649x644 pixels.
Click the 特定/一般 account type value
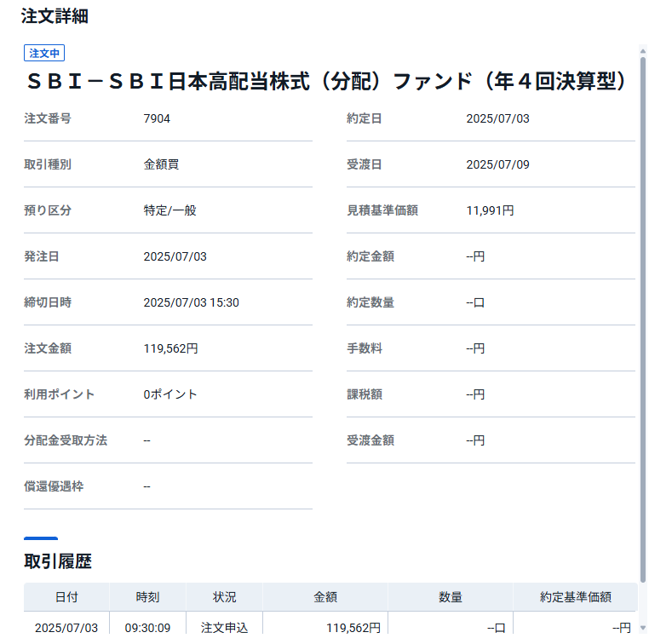[x=169, y=210]
